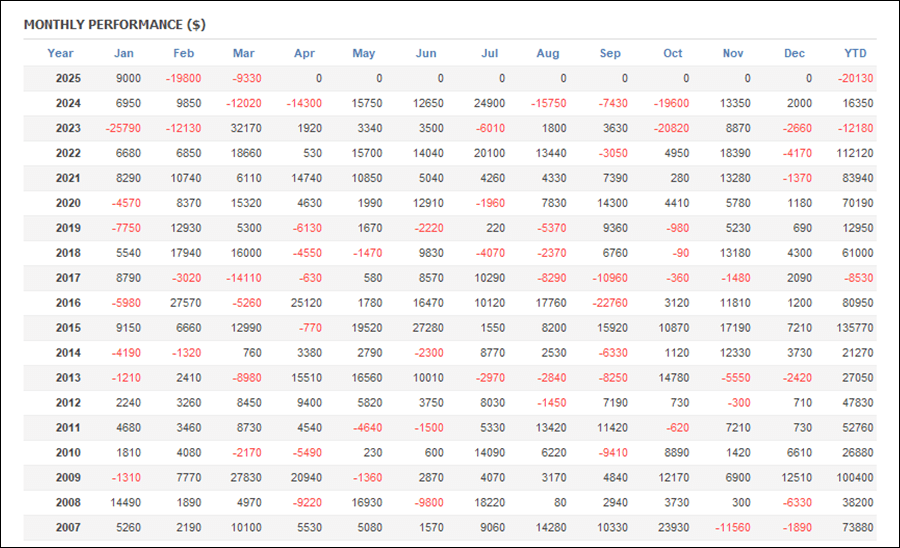Click the 2023 January value -25790

point(123,129)
